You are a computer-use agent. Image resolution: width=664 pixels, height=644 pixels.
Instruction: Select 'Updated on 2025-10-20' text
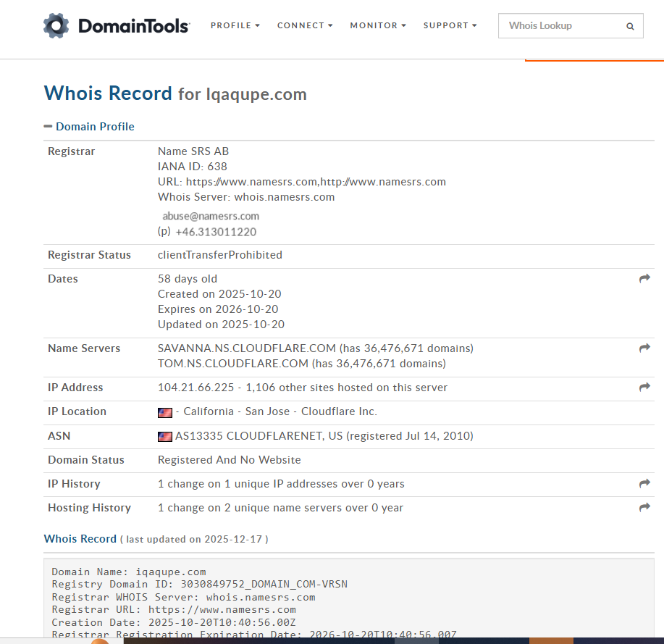[x=221, y=325]
